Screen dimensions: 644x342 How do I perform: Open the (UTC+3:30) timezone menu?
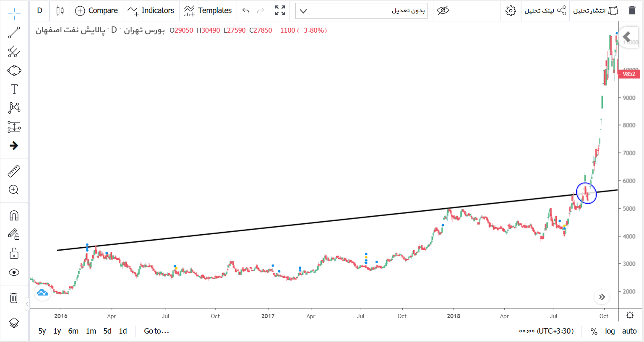click(546, 331)
